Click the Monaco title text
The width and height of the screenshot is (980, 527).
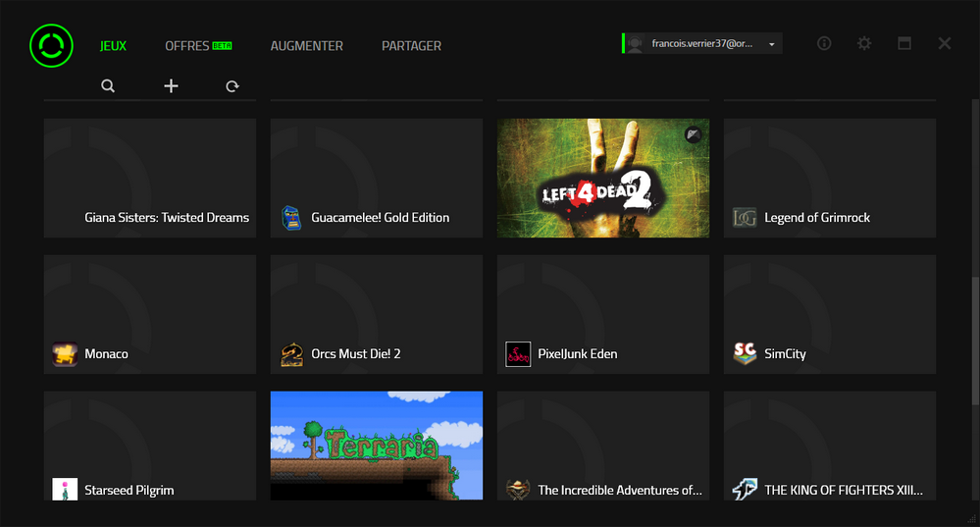click(x=106, y=354)
